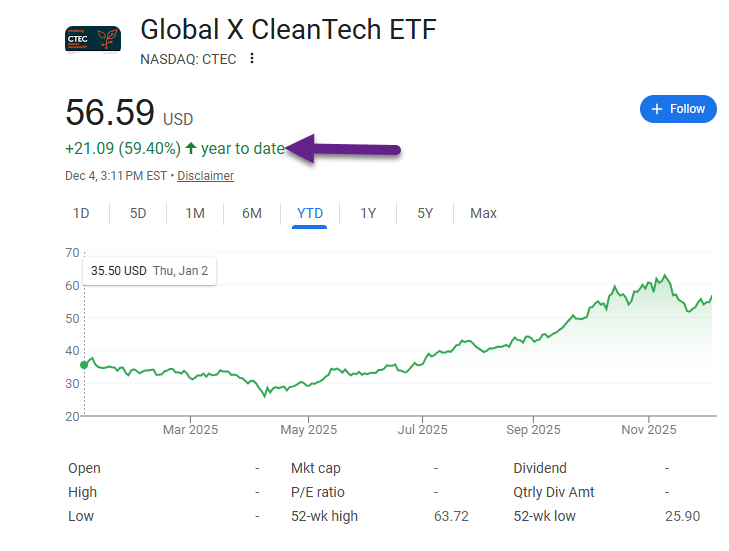729x551 pixels.
Task: Open the three-dot more options menu
Action: pos(252,59)
